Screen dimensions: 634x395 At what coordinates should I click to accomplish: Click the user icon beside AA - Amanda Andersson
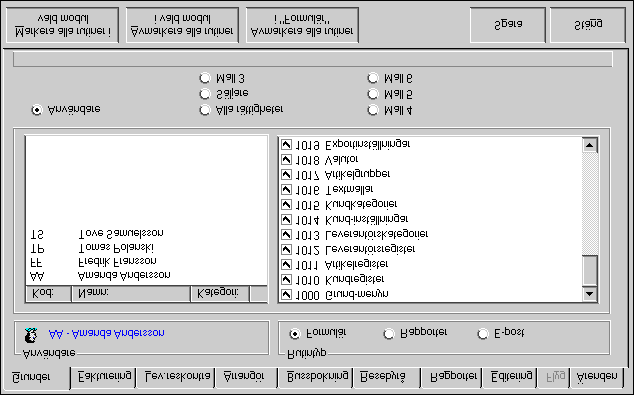31,335
